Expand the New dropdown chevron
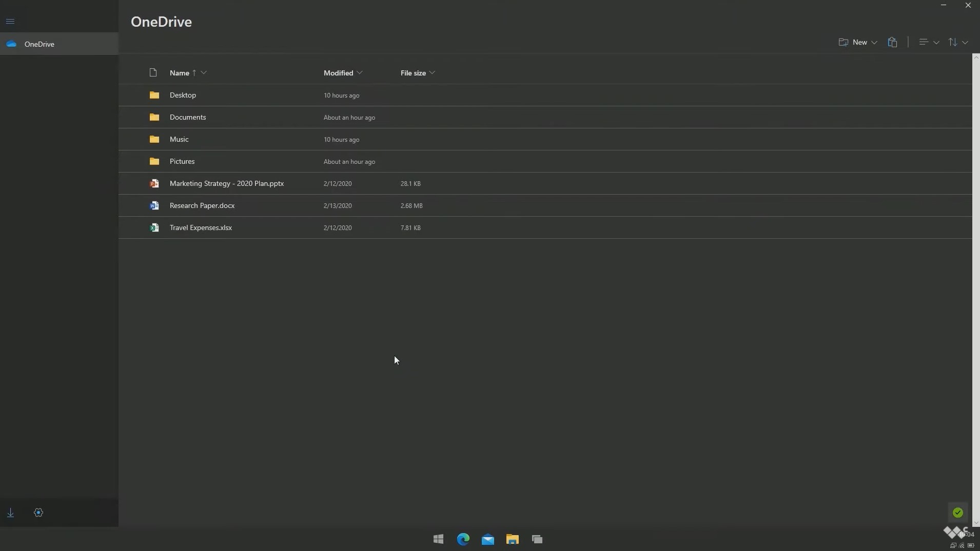 pos(874,43)
